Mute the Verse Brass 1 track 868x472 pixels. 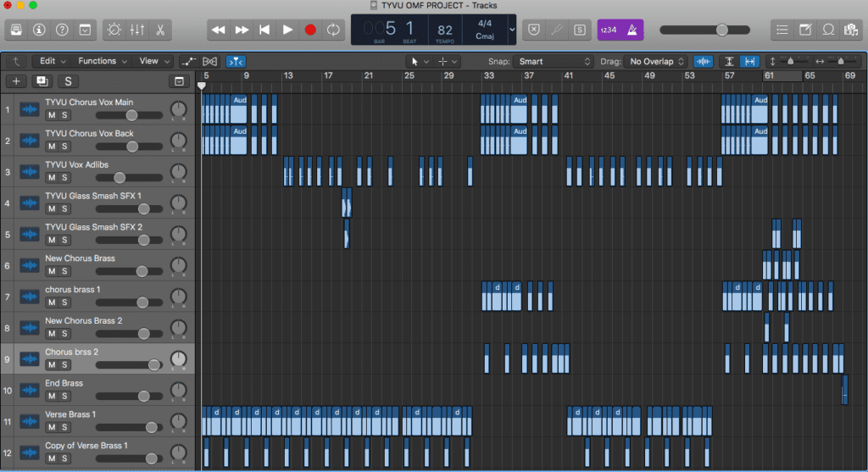[x=52, y=426]
